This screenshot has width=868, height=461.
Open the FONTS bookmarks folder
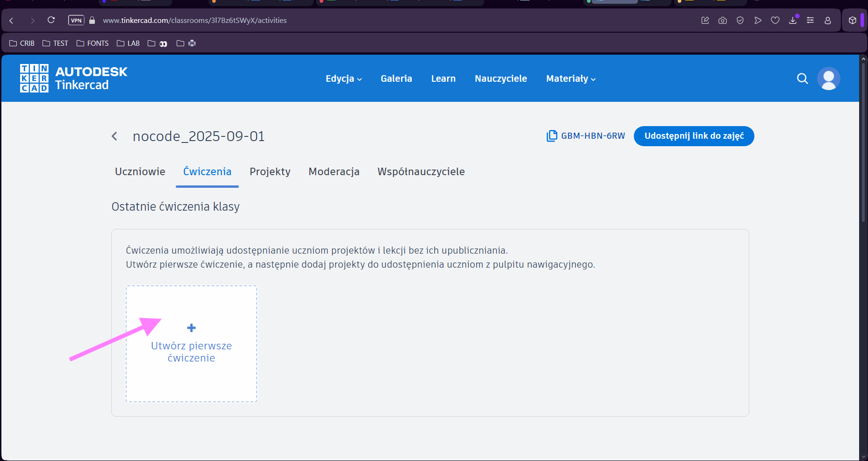coord(93,43)
